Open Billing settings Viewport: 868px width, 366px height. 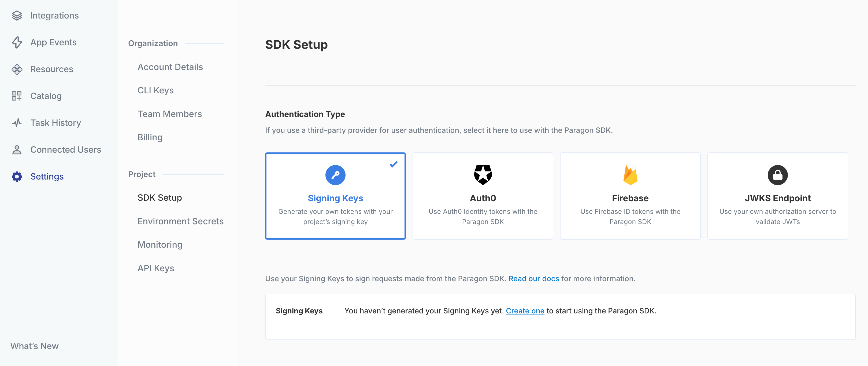(x=150, y=137)
